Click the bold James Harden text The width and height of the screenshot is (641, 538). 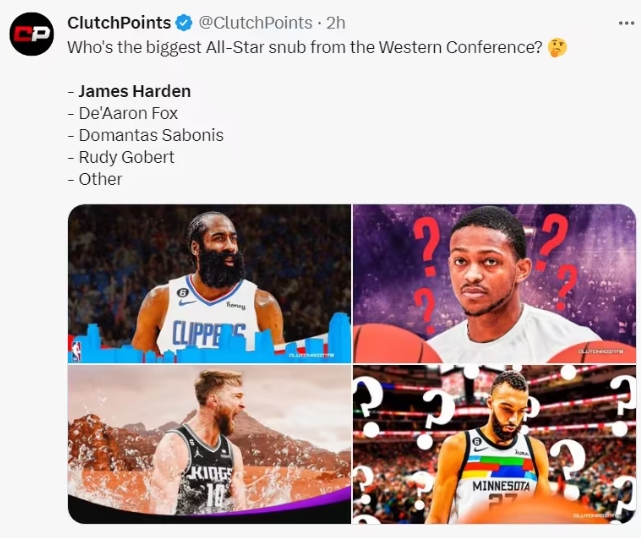click(134, 91)
